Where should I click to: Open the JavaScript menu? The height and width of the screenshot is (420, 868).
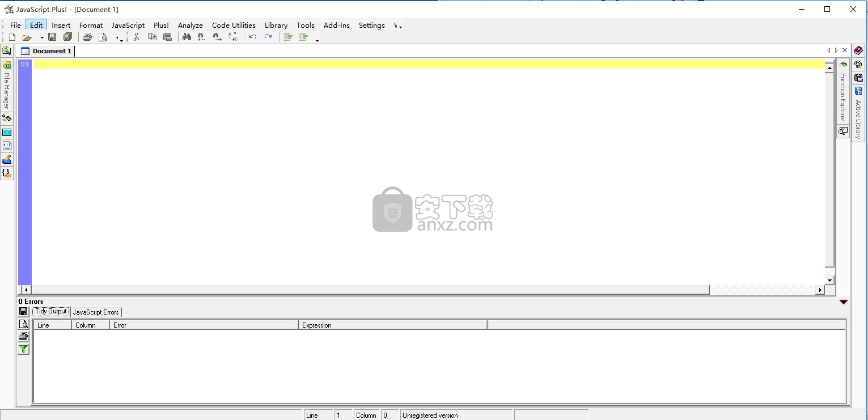[x=128, y=25]
